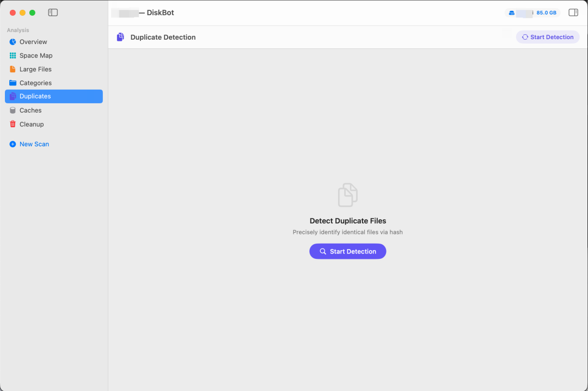Toggle the right inspector panel icon
This screenshot has width=588, height=391.
pos(573,13)
